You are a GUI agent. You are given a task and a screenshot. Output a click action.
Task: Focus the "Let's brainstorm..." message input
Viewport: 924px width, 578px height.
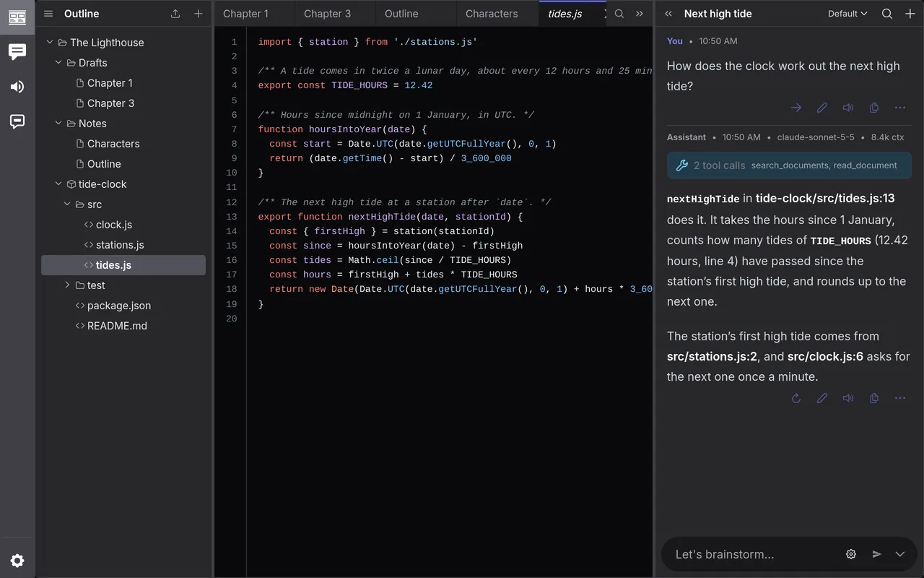point(754,554)
